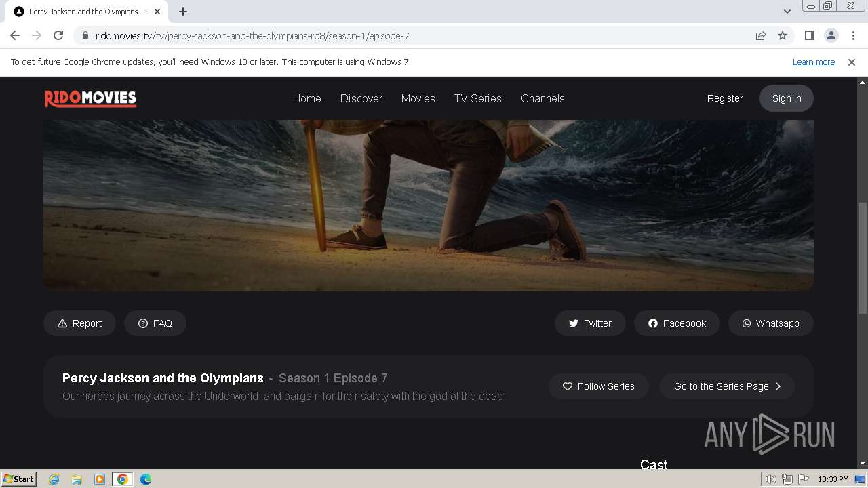
Task: Open the Learn more link
Action: [814, 62]
